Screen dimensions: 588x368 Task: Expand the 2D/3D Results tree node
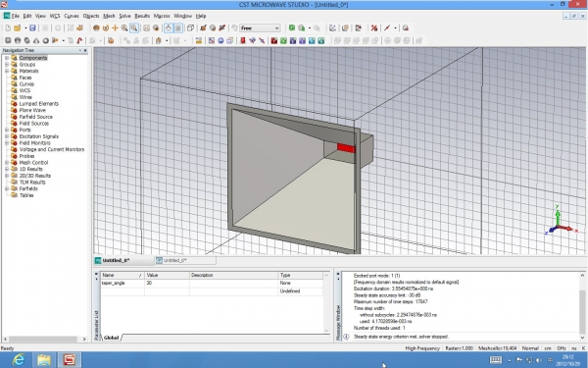tap(7, 176)
